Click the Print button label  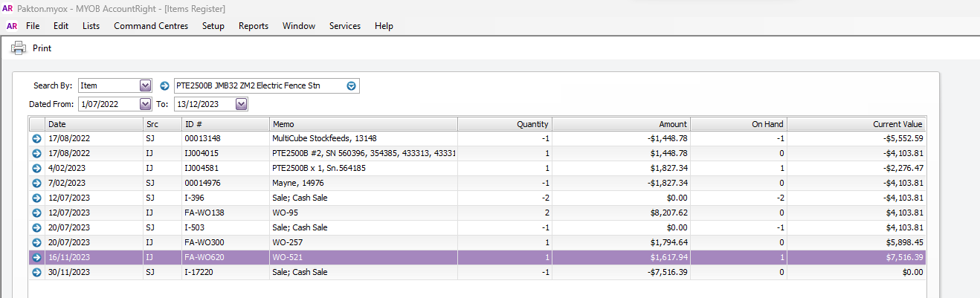point(42,48)
